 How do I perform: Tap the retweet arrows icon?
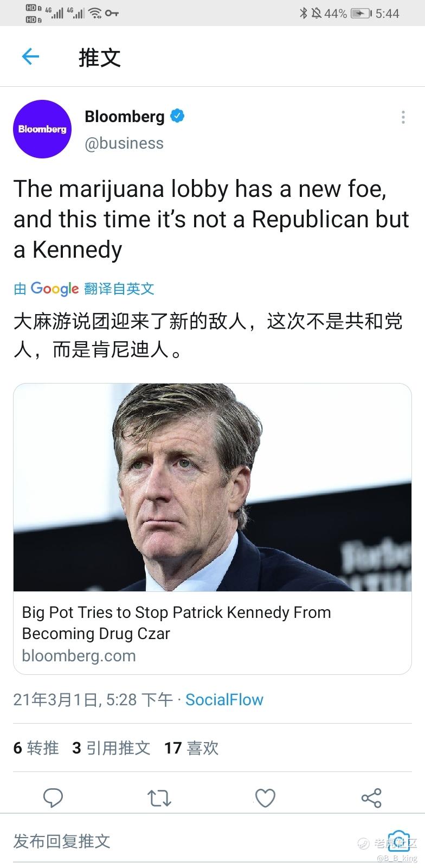[x=159, y=798]
